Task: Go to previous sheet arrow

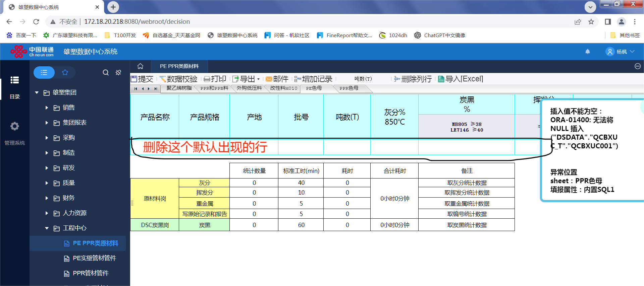Action: (143, 89)
